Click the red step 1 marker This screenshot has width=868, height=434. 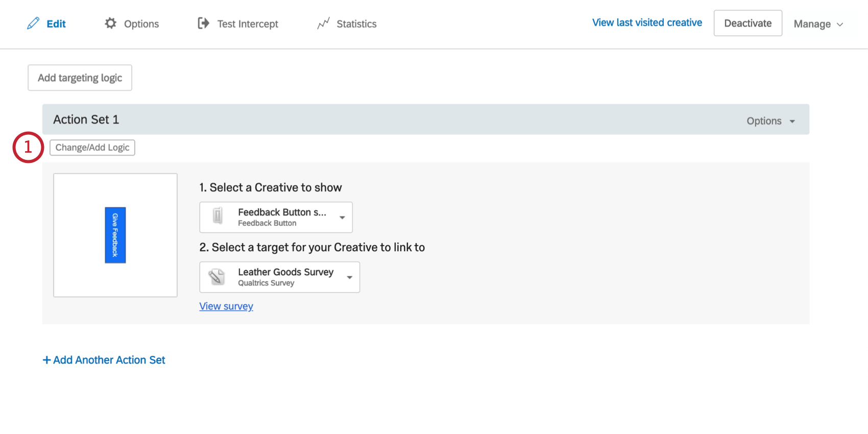(x=28, y=148)
